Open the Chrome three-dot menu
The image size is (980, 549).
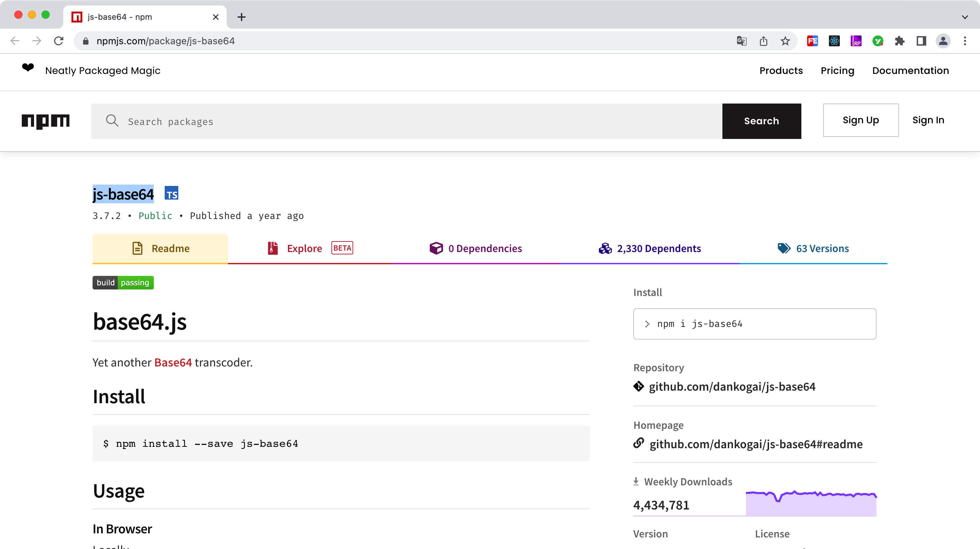[965, 41]
